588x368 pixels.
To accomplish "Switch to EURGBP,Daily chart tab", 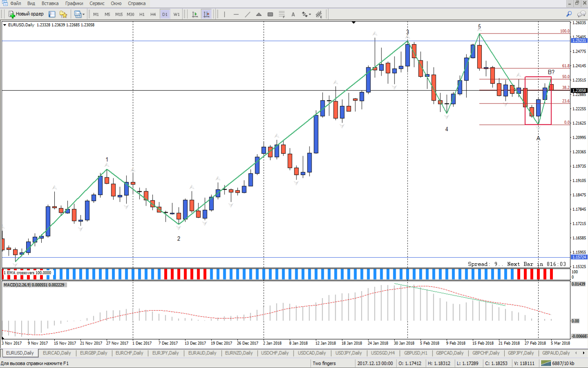I will pos(94,353).
